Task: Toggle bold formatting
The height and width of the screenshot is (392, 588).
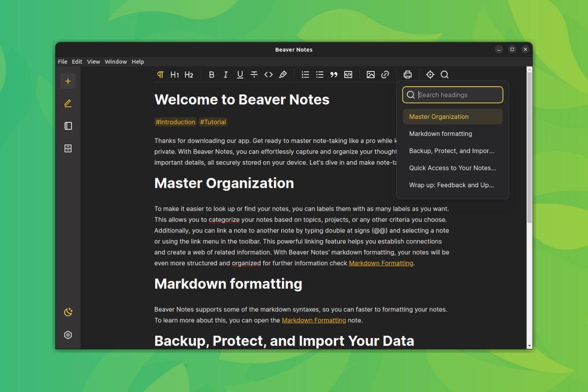Action: click(212, 74)
